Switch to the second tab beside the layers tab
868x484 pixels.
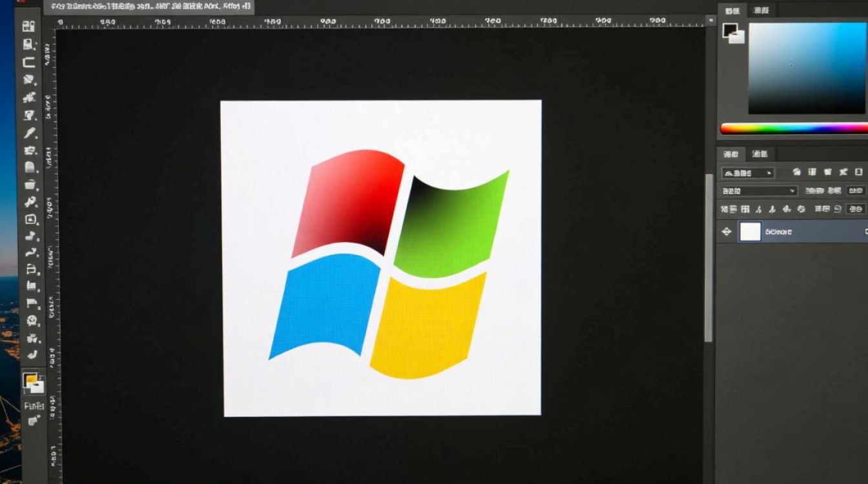[760, 154]
